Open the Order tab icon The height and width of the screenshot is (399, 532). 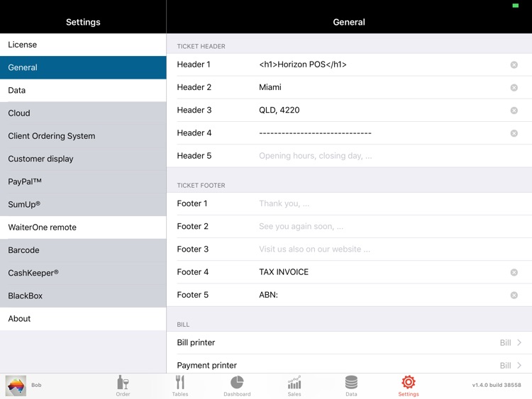[x=123, y=383]
